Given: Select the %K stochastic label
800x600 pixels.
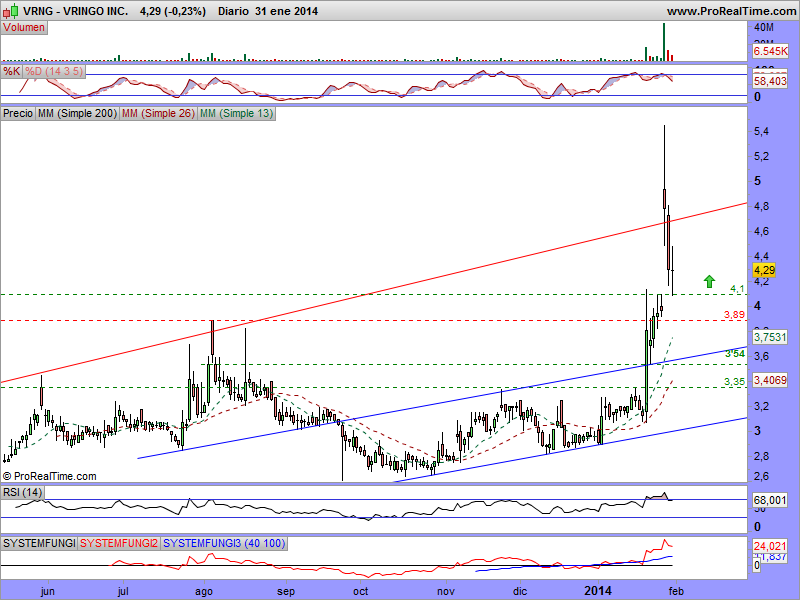Looking at the screenshot, I should 11,71.
